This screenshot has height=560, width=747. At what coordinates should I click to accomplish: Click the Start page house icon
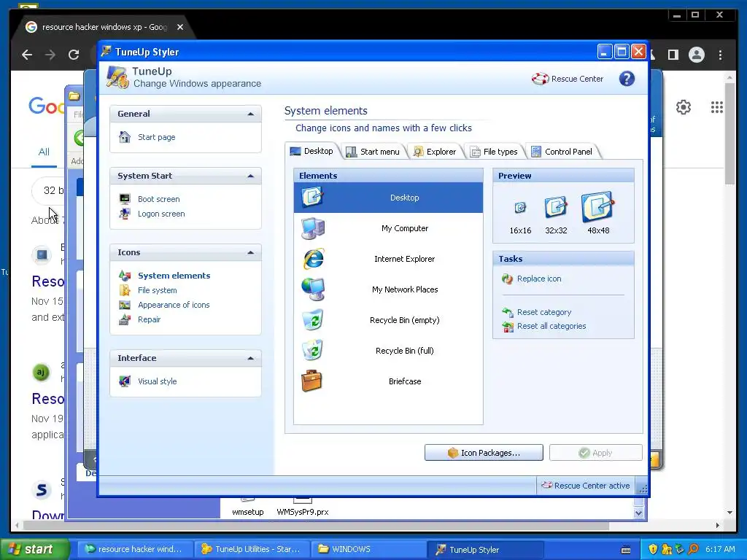coord(125,137)
